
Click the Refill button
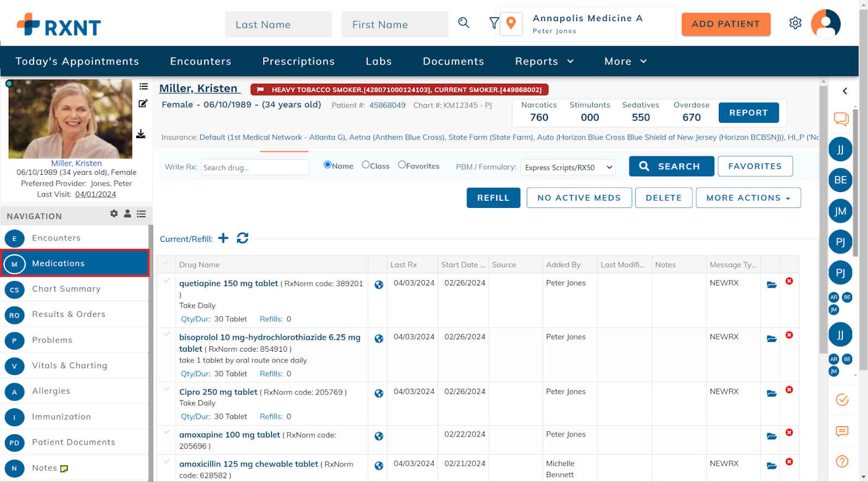click(493, 198)
